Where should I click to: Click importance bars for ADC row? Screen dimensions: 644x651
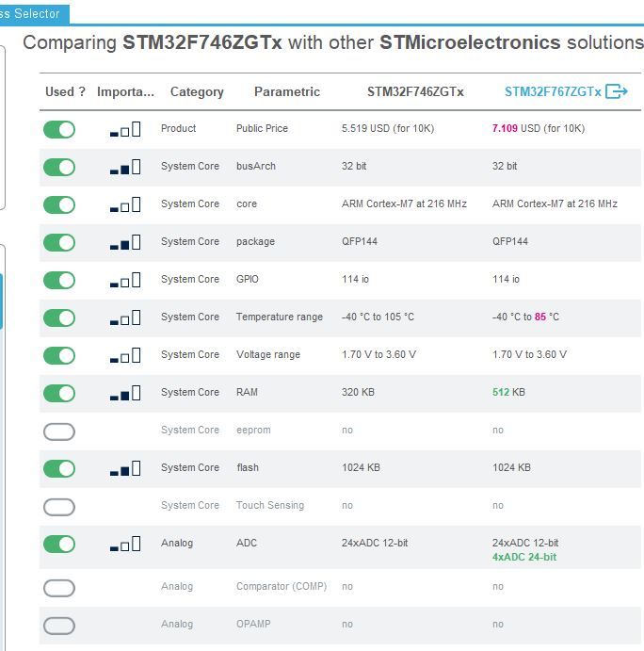coord(125,544)
